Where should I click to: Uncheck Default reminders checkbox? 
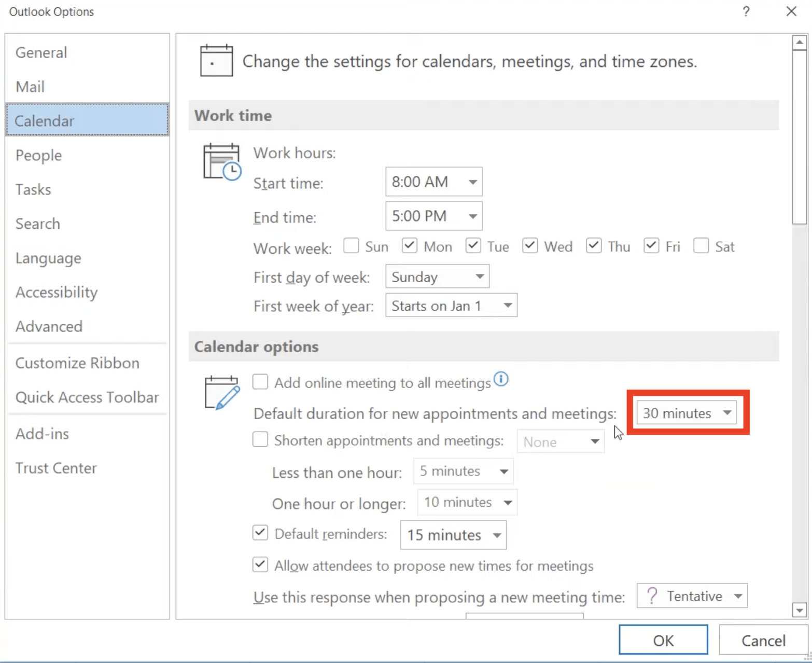260,533
